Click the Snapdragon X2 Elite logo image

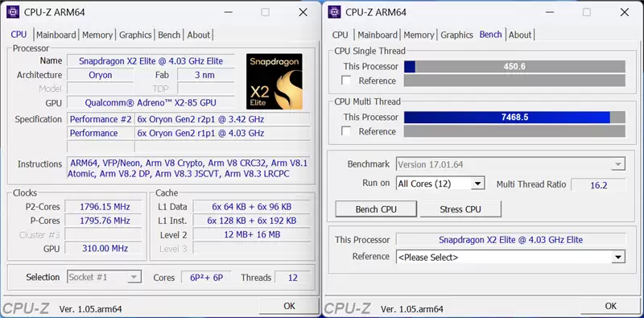coord(275,81)
